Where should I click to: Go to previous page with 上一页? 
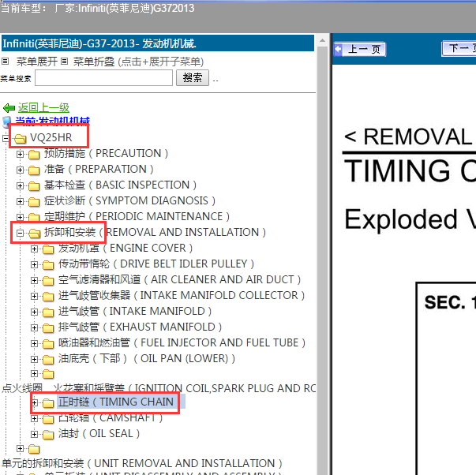[x=360, y=49]
